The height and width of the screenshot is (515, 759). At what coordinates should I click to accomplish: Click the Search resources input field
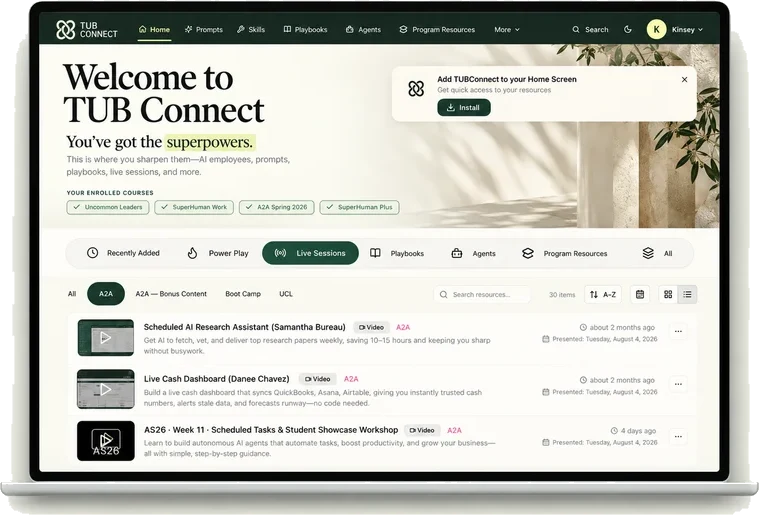point(482,294)
